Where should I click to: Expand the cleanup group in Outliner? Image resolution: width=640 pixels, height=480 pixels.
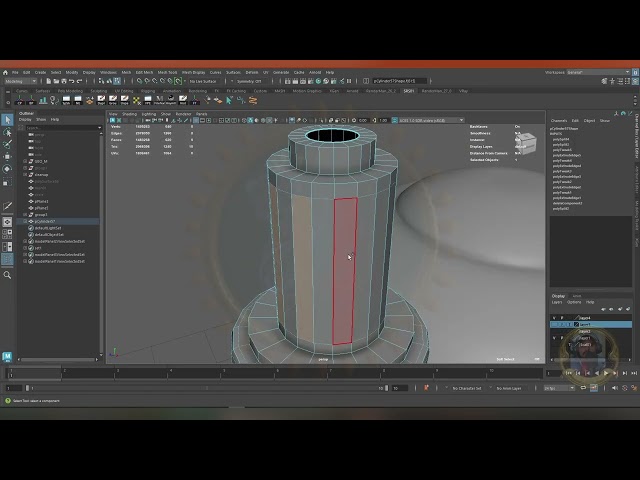pos(25,175)
